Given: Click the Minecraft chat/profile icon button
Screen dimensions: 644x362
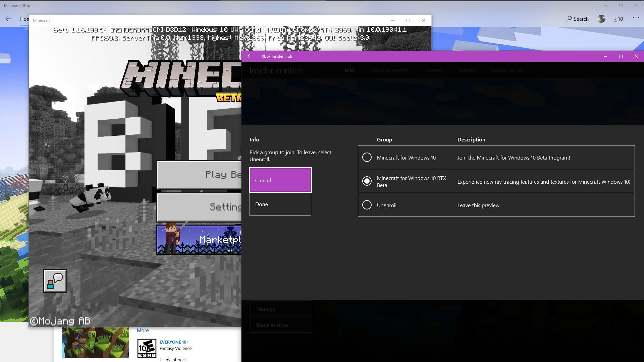Looking at the screenshot, I should [55, 281].
